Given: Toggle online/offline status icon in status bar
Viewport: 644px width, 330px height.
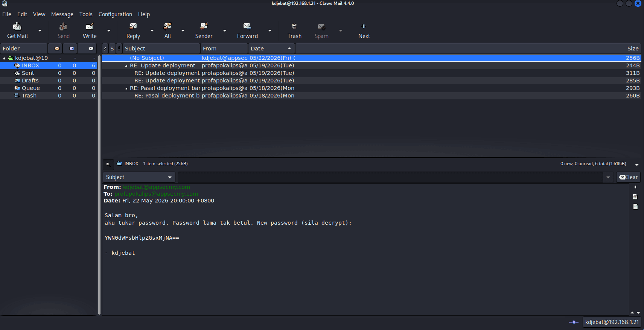Looking at the screenshot, I should (573, 322).
